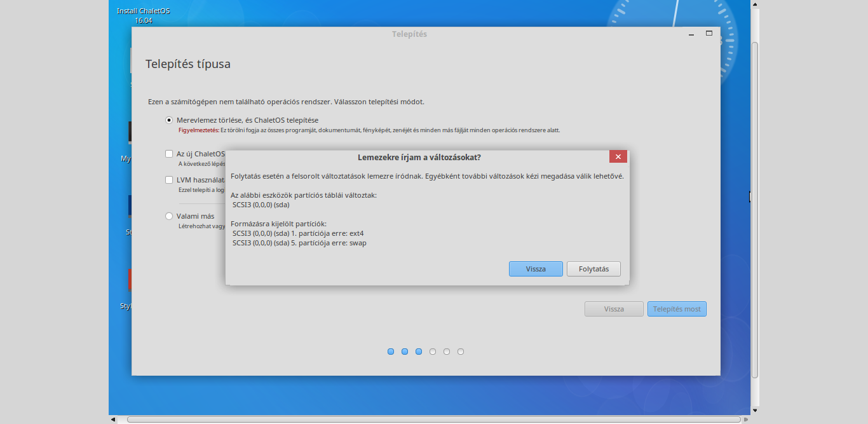Click the horizontal scrollbar left arrow
Image resolution: width=868 pixels, height=424 pixels.
point(113,420)
